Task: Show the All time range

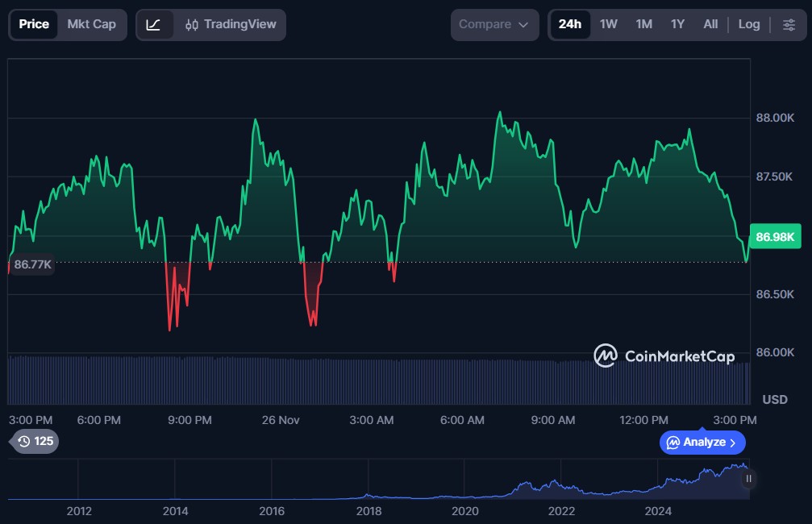Action: tap(710, 24)
